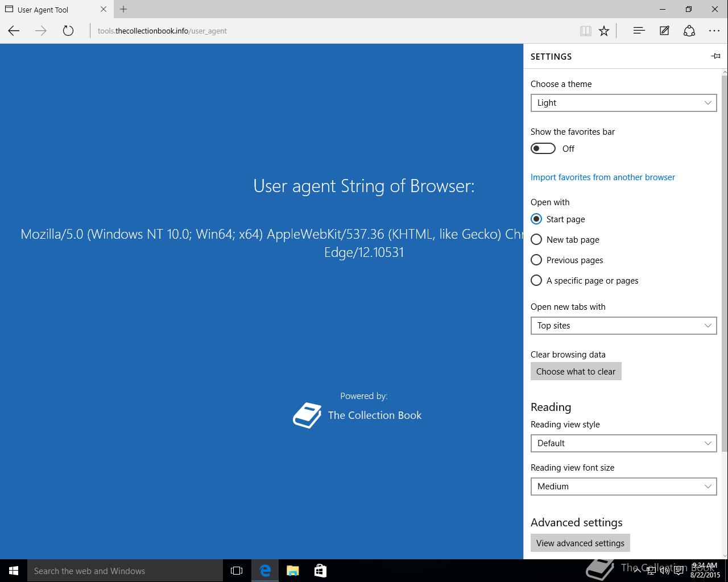
Task: Close the User Agent Tool tab
Action: [103, 9]
